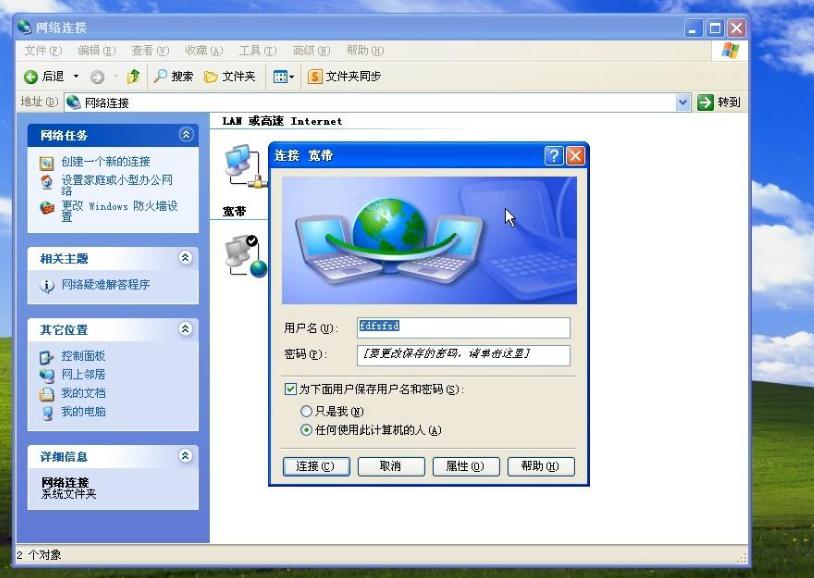Image resolution: width=814 pixels, height=578 pixels.
Task: Click the Forward arrow icon in toolbar
Action: tap(97, 77)
